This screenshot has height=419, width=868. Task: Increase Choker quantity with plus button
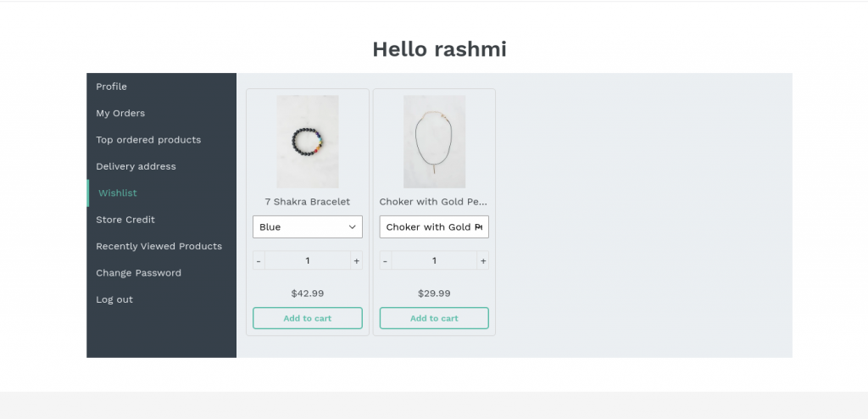[x=482, y=260]
